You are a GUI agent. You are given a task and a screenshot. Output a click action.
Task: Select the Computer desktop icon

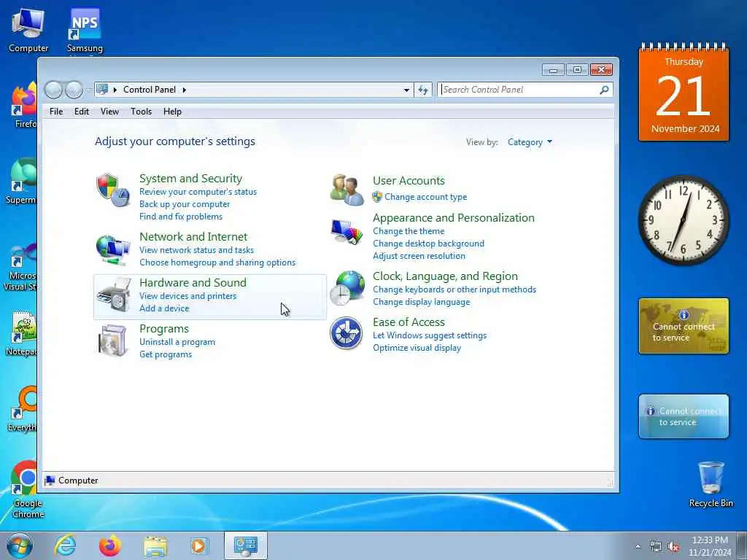coord(28,31)
